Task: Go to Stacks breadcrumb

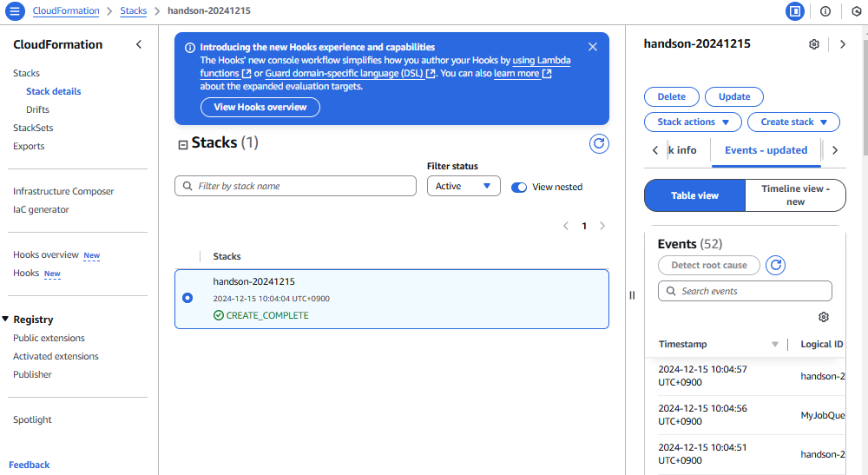Action: (x=134, y=10)
